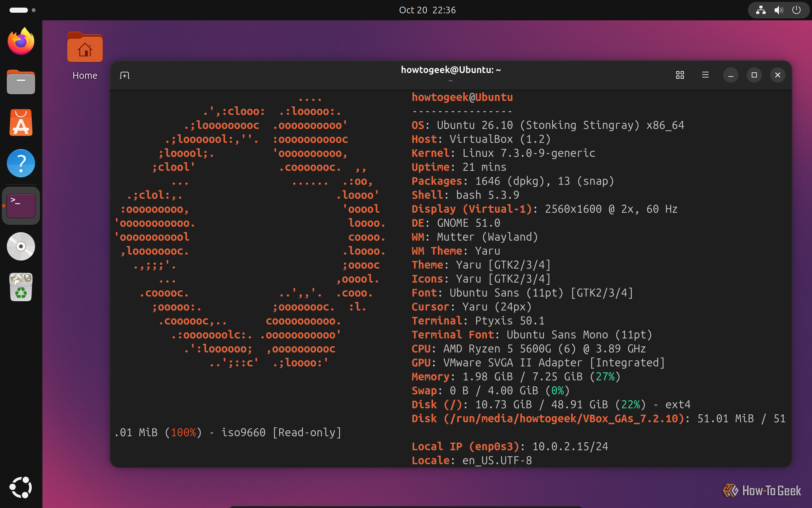Click the Memory 1.98 GiB line

point(516,377)
